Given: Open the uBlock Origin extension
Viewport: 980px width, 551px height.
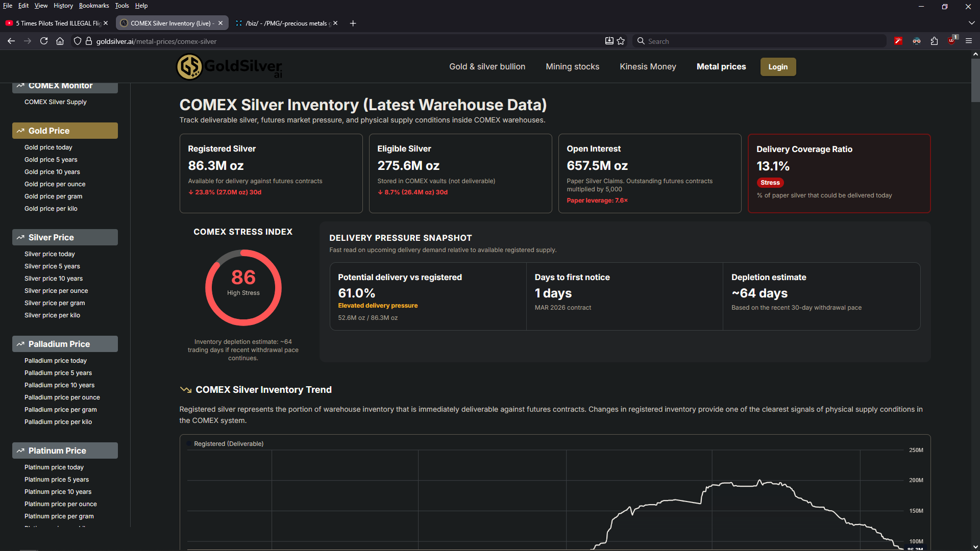Looking at the screenshot, I should [952, 41].
